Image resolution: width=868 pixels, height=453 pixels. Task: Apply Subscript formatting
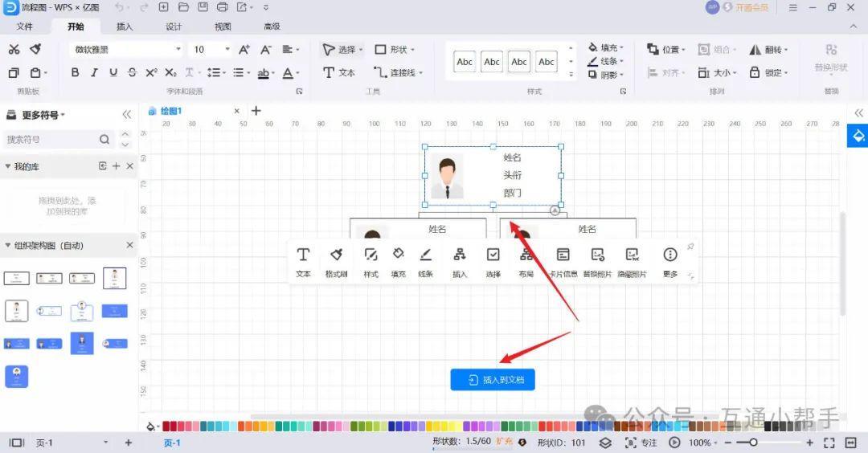tap(170, 72)
